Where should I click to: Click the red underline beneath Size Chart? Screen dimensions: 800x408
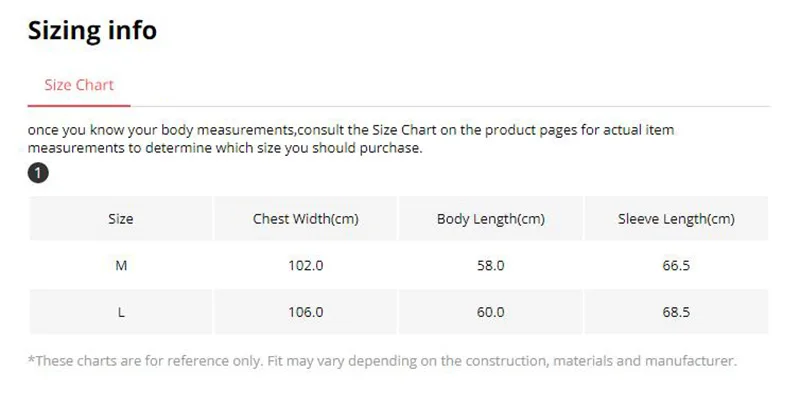[x=79, y=106]
